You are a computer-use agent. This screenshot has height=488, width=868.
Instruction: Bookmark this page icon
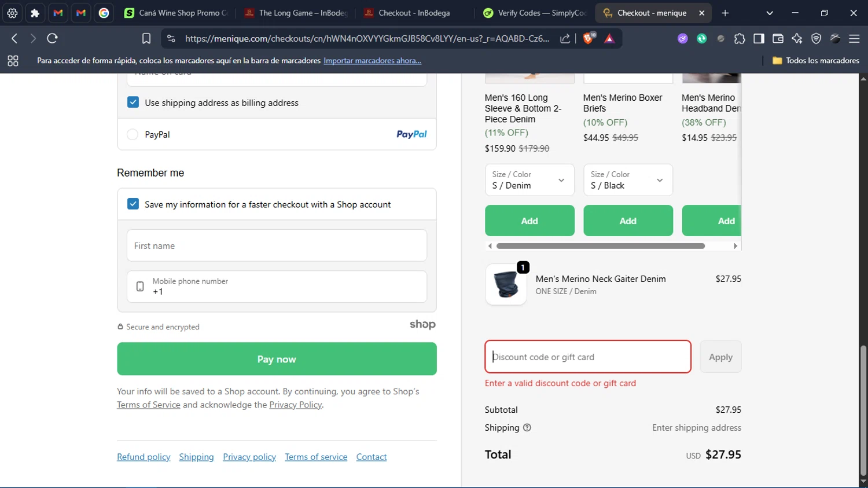click(146, 38)
